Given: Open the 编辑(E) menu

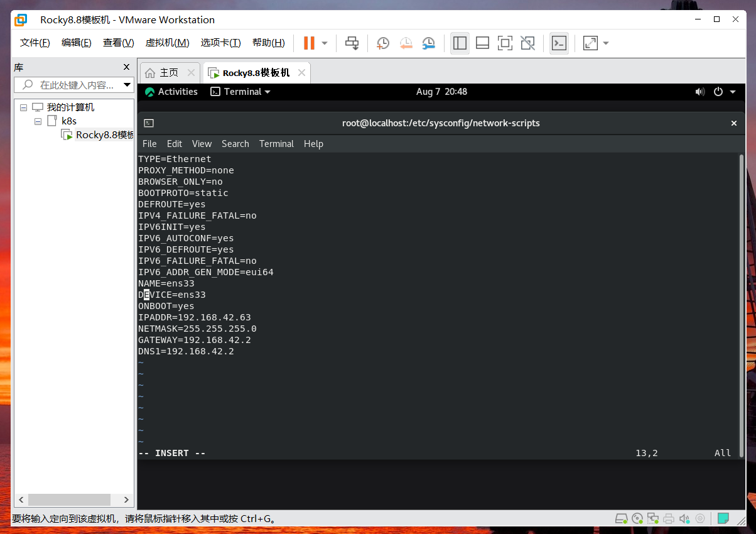Looking at the screenshot, I should [77, 43].
